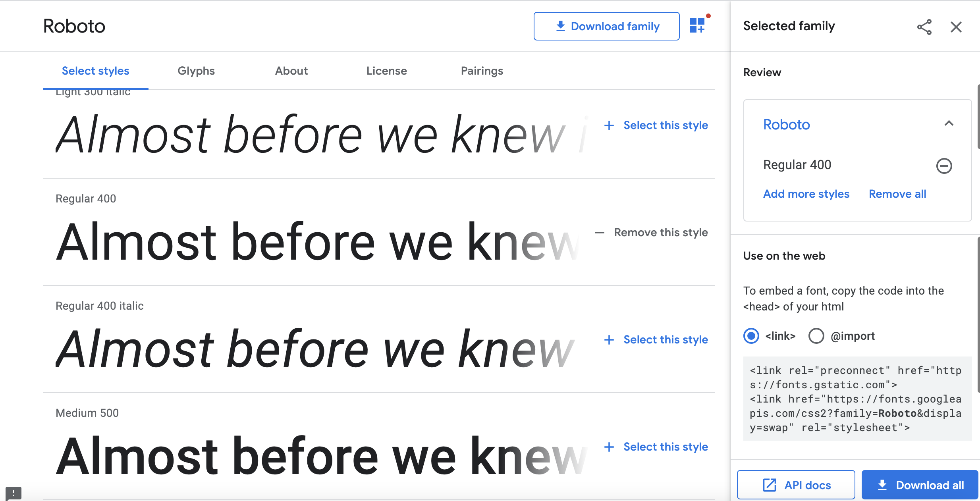The width and height of the screenshot is (980, 501).
Task: Click the embed code snippet box
Action: click(x=858, y=399)
